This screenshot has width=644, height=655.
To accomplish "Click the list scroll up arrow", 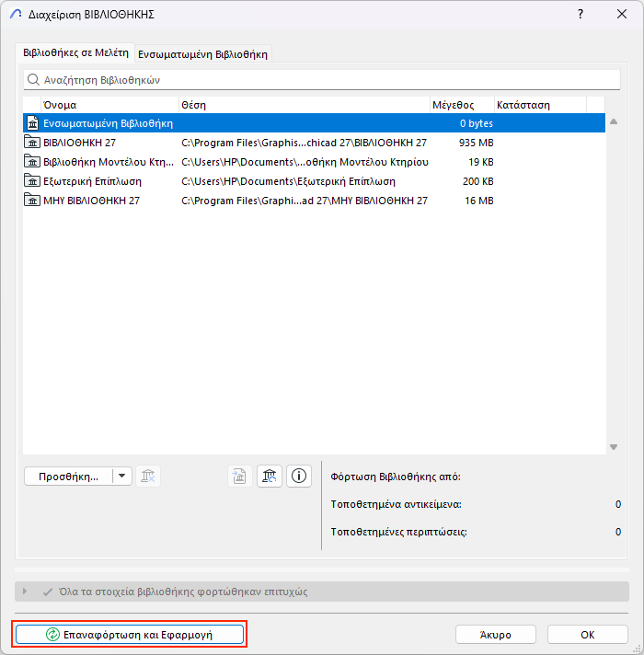I will coord(614,122).
